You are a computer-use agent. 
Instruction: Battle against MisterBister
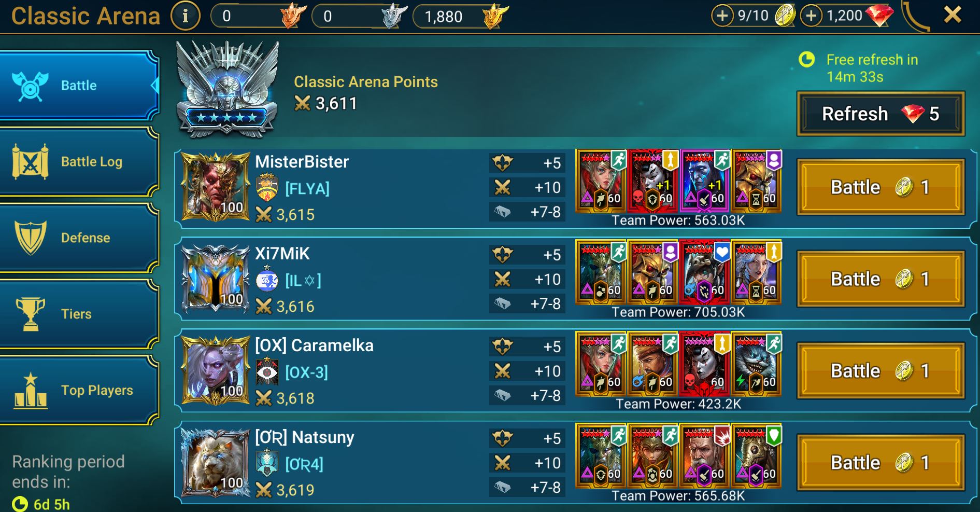coord(880,187)
